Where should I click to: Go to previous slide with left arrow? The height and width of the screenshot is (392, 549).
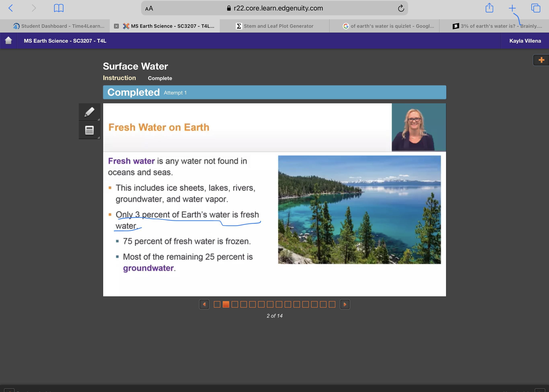[x=204, y=304]
